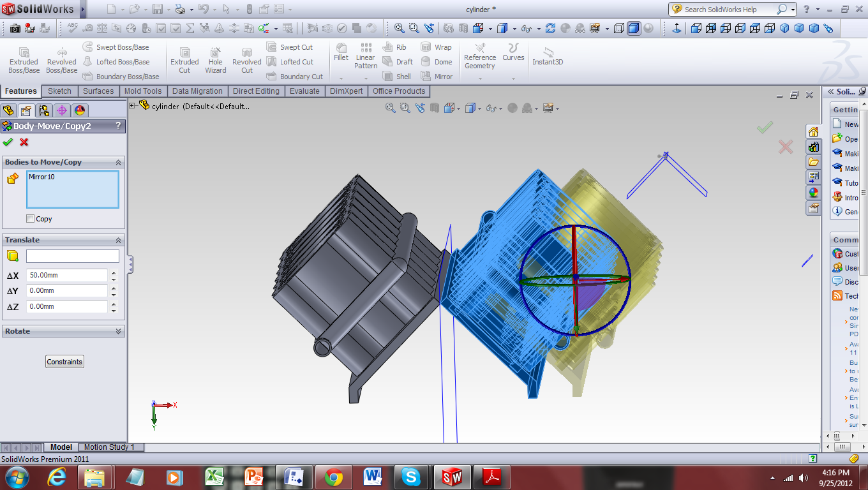Click the ΔX 50.00mm field

coord(67,276)
